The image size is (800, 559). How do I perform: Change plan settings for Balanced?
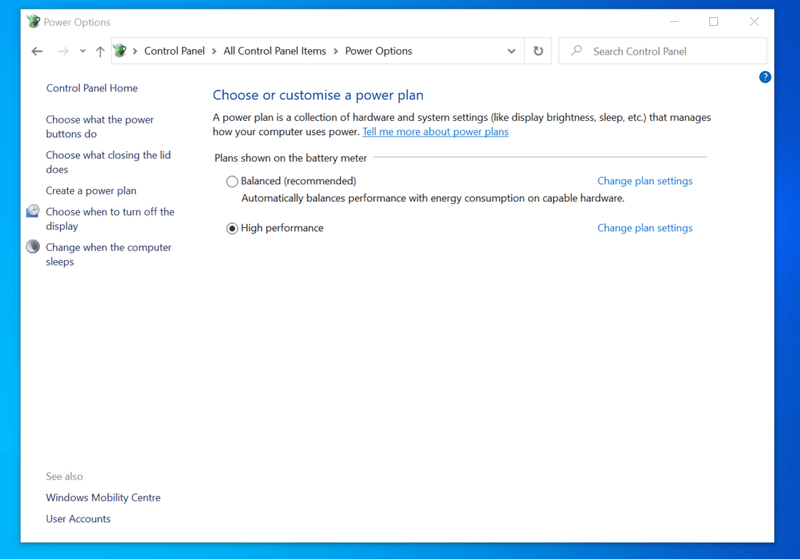645,181
